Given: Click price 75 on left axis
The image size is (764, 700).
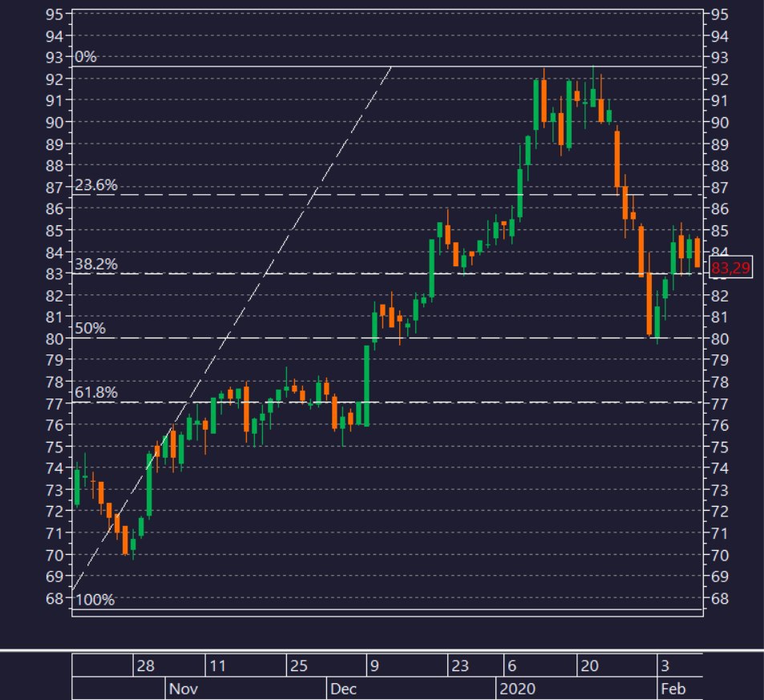Looking at the screenshot, I should 55,447.
